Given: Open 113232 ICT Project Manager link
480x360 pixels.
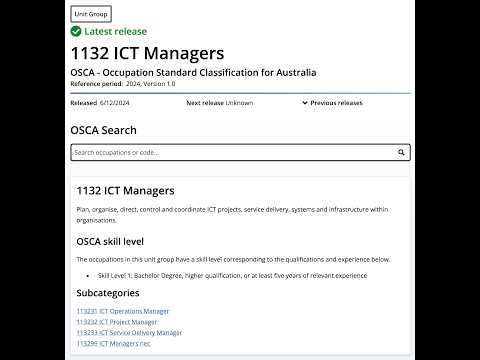Looking at the screenshot, I should click(x=117, y=322).
